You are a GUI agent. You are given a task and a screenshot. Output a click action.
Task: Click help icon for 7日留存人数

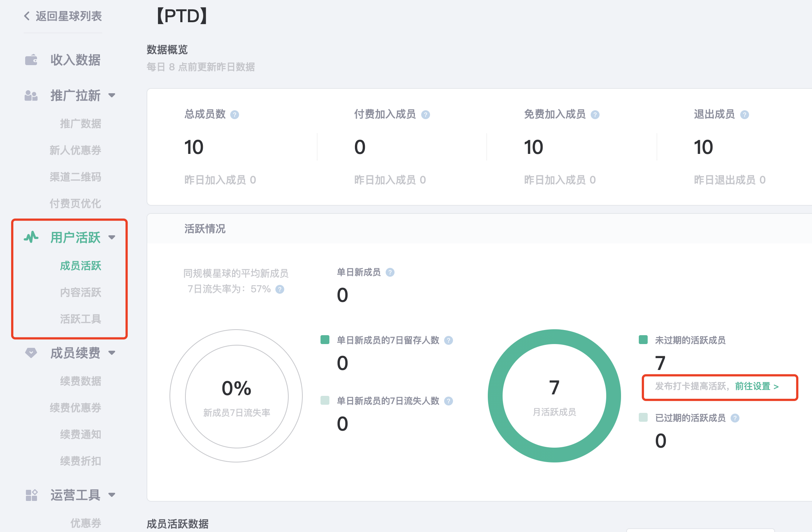coord(449,340)
